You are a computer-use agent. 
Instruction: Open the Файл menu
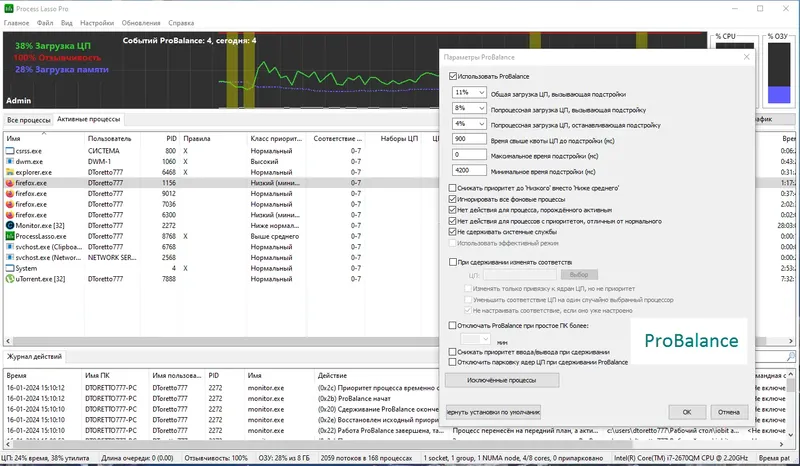coord(45,23)
